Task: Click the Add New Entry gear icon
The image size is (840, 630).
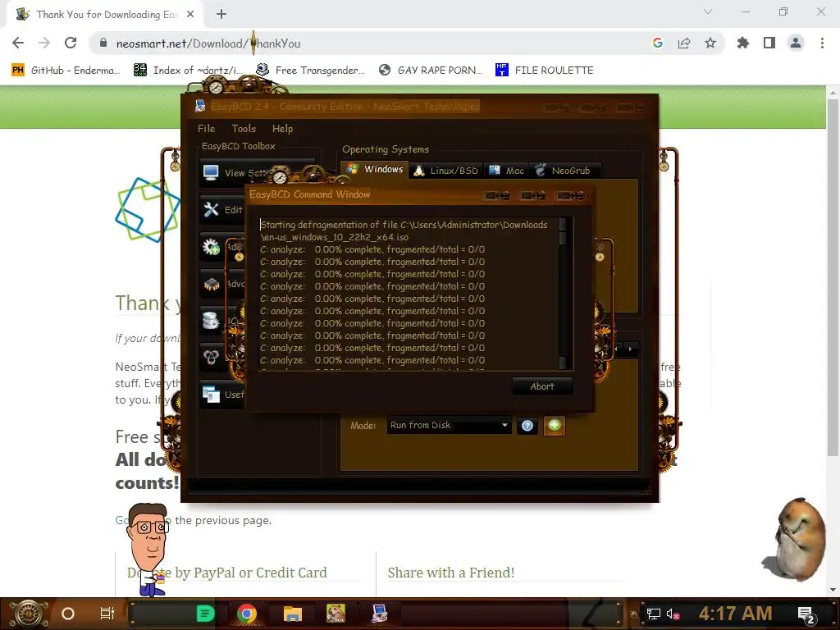Action: point(212,247)
